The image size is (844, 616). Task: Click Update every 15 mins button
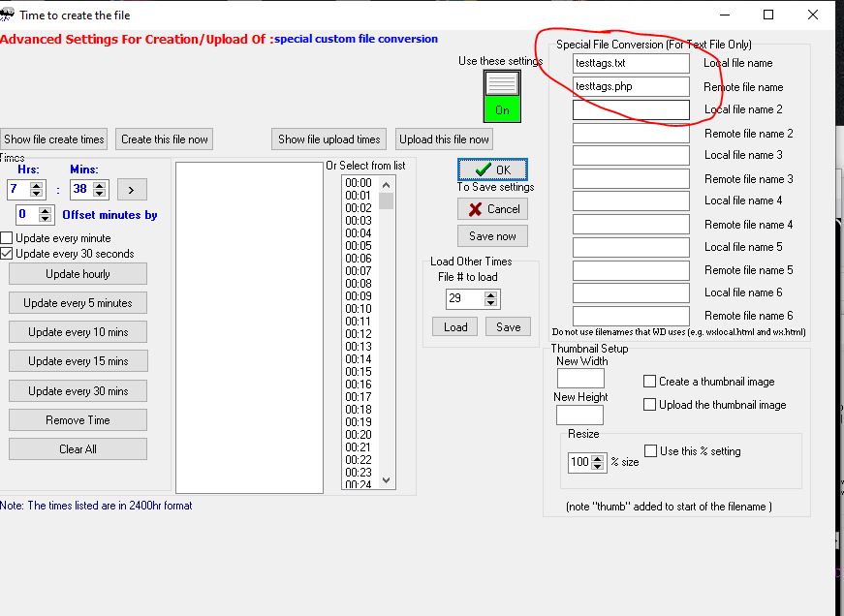pos(78,361)
